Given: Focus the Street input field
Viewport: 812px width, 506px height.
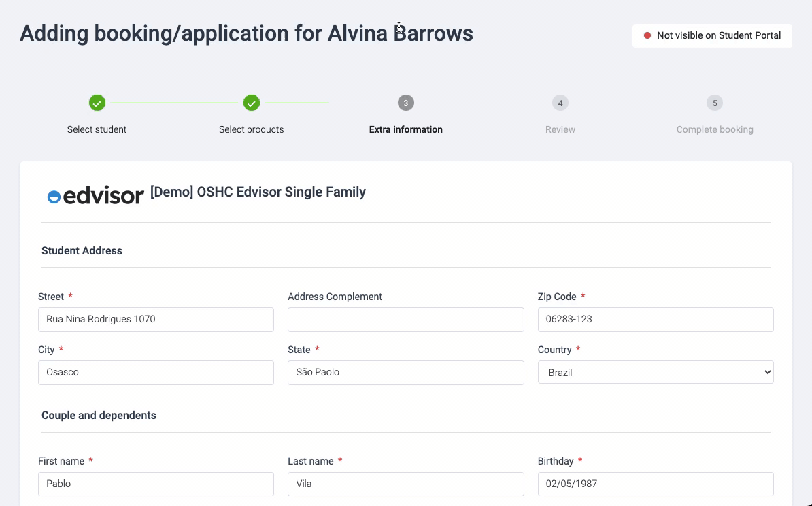Looking at the screenshot, I should pyautogui.click(x=156, y=320).
